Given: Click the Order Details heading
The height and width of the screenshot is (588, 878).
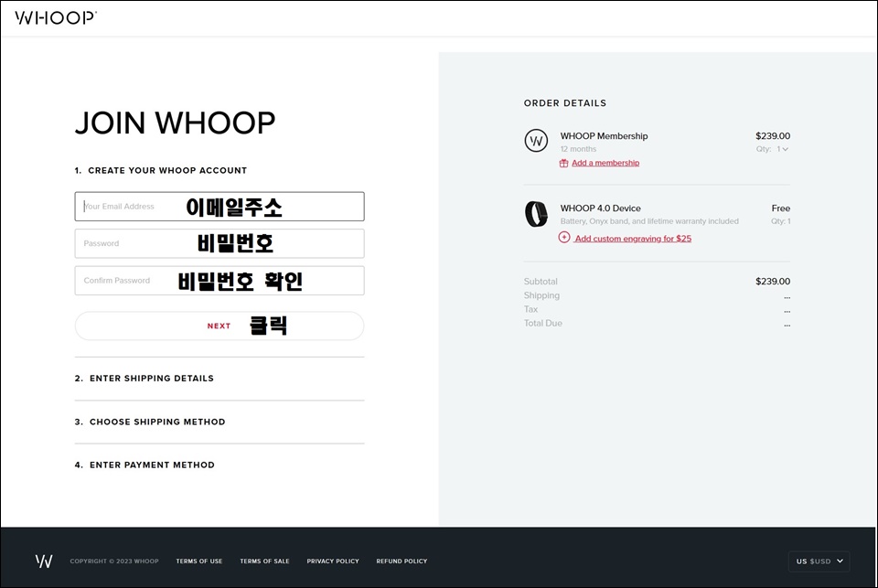Looking at the screenshot, I should tap(565, 103).
